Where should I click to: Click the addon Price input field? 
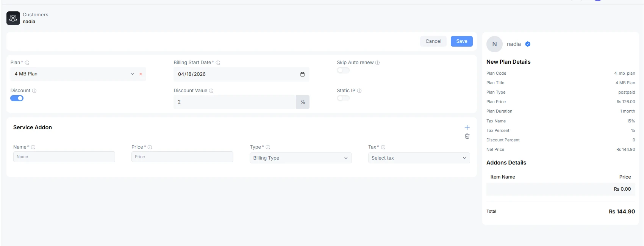coord(182,157)
